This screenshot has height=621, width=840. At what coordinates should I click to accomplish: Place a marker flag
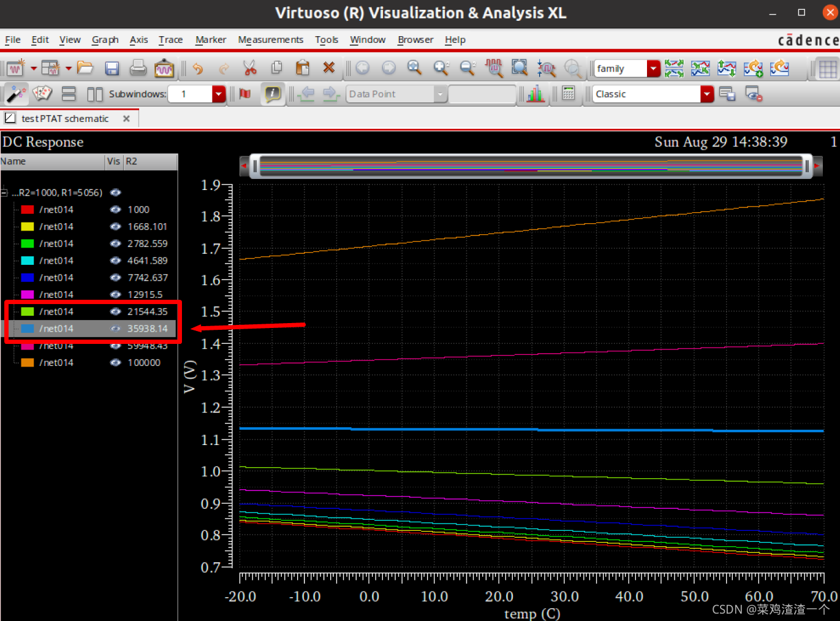click(x=245, y=94)
